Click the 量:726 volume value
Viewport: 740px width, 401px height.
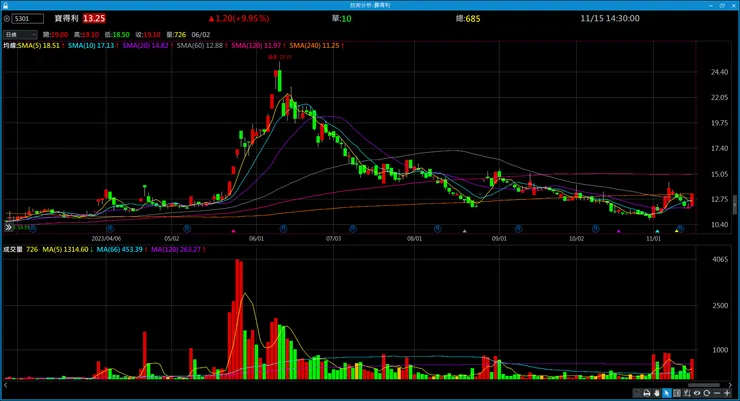(176, 35)
